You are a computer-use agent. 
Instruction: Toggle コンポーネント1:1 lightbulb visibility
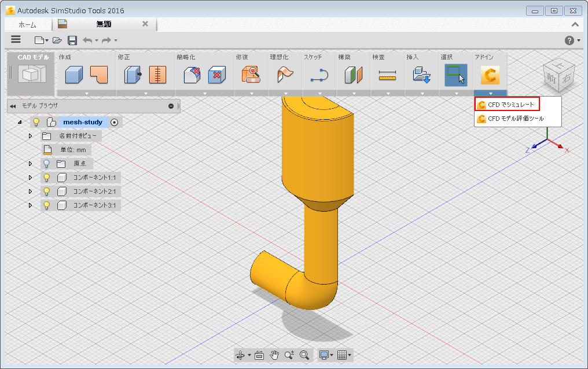coord(46,178)
